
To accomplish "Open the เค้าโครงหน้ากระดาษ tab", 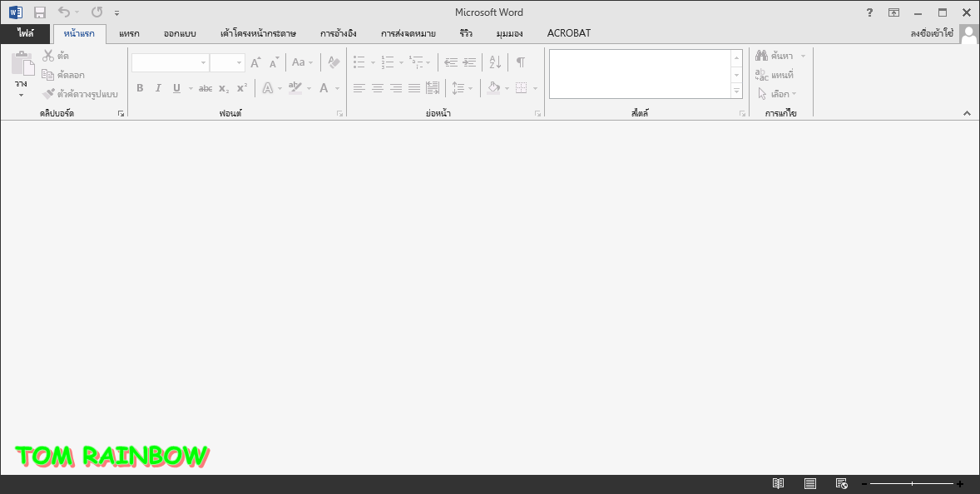I will [258, 34].
